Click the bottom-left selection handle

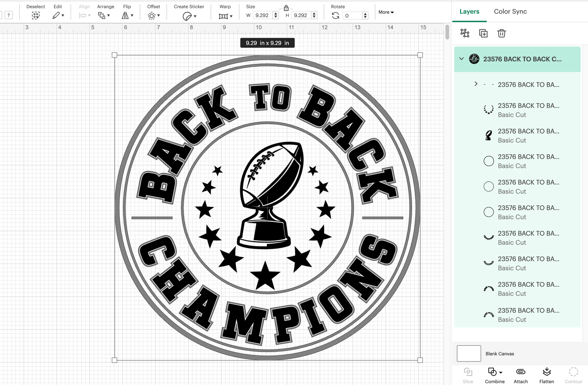pos(114,360)
